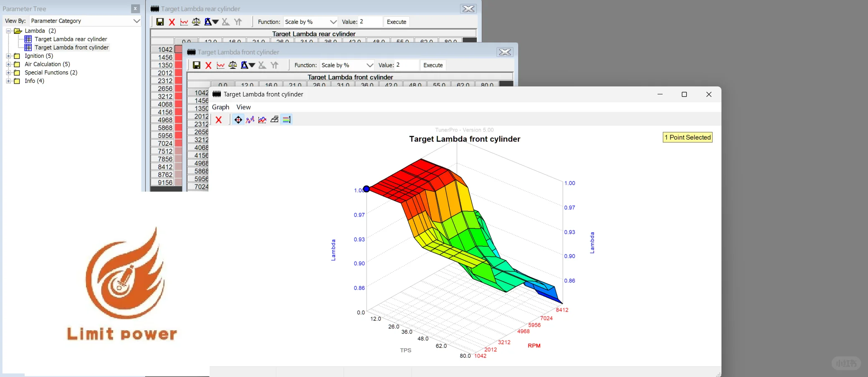Toggle the color bands icon in graph toolbar
The height and width of the screenshot is (377, 868).
pyautogui.click(x=286, y=120)
